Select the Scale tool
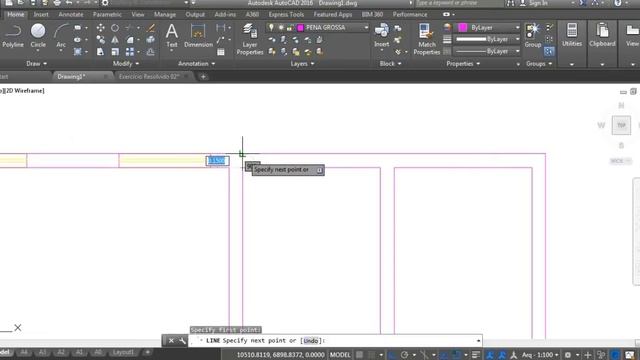This screenshot has width=640, height=360. (115, 52)
